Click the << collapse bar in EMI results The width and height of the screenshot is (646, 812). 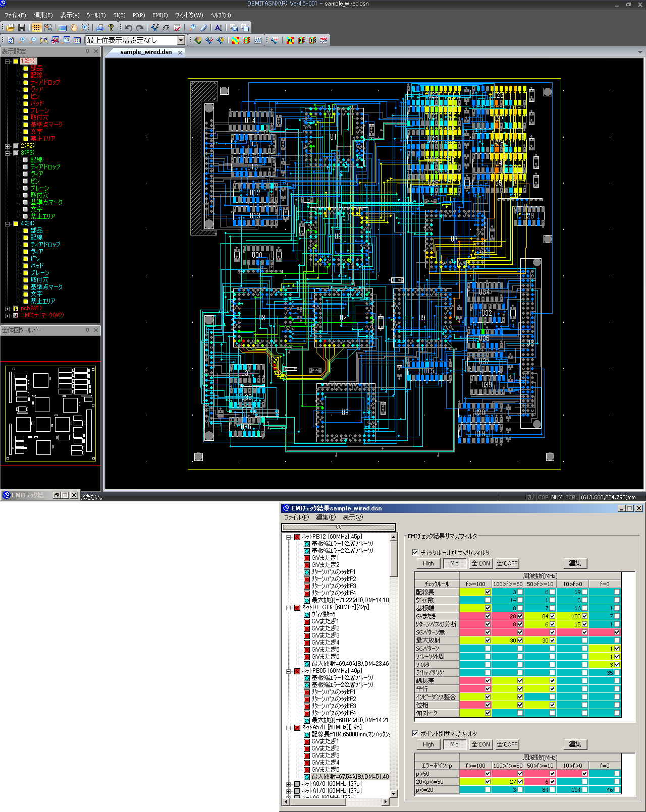pyautogui.click(x=339, y=528)
